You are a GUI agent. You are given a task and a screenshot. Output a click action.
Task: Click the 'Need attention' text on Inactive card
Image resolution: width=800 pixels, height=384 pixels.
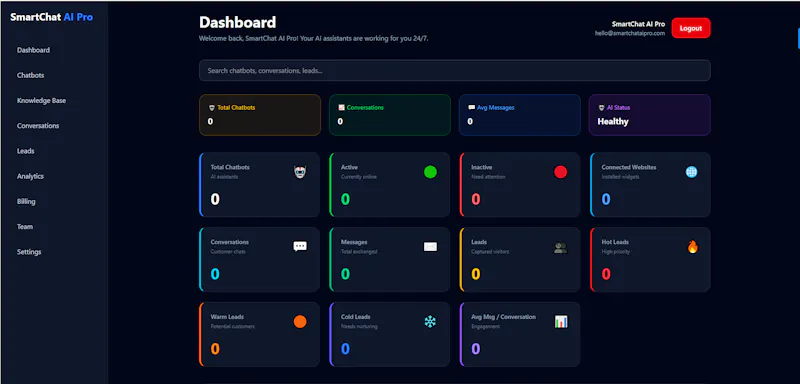488,177
